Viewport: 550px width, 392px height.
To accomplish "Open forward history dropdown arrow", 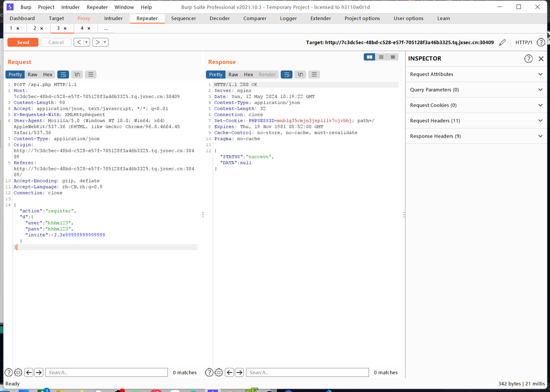I will tap(105, 42).
